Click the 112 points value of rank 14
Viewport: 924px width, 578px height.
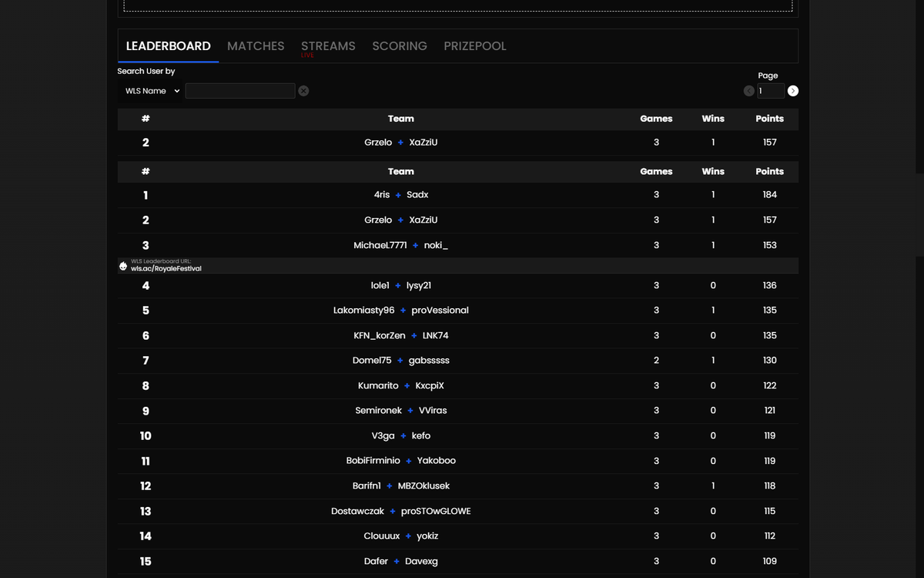pos(770,536)
